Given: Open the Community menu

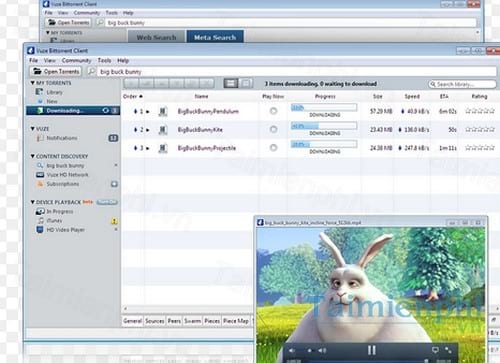Looking at the screenshot, I should click(76, 60).
